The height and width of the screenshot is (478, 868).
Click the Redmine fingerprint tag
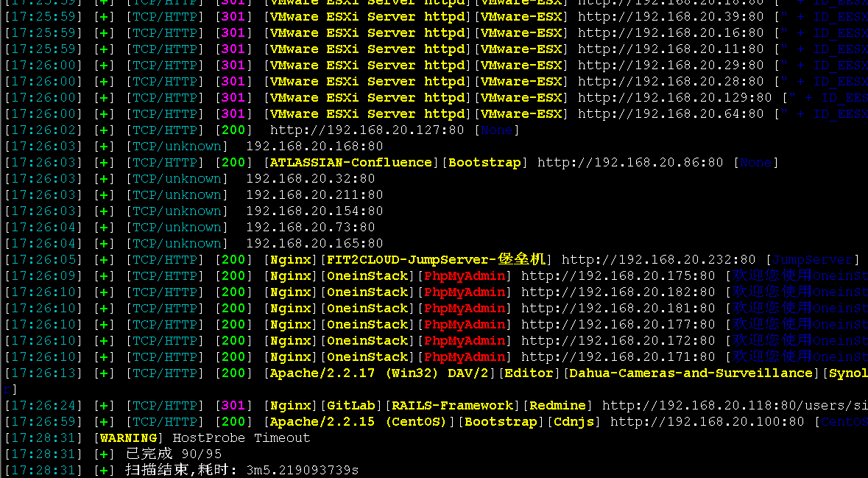[x=557, y=405]
